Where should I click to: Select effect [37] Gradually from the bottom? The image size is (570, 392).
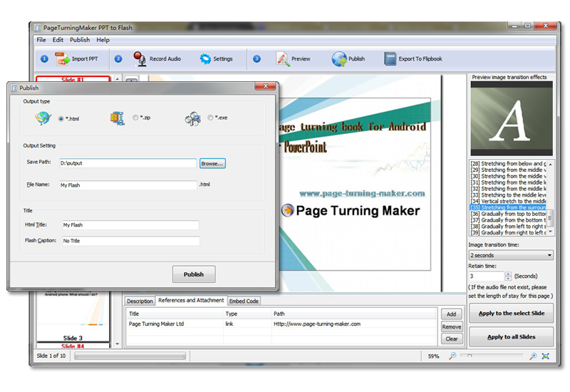tap(508, 220)
